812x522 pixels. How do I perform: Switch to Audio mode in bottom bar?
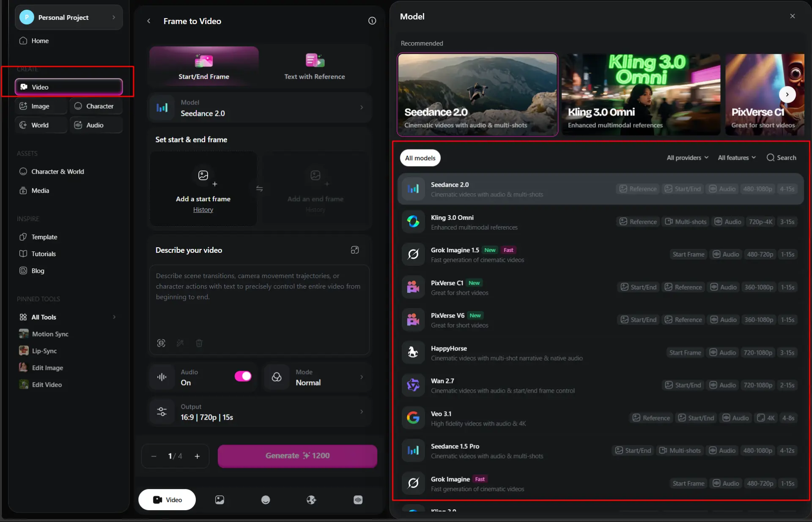(358, 500)
